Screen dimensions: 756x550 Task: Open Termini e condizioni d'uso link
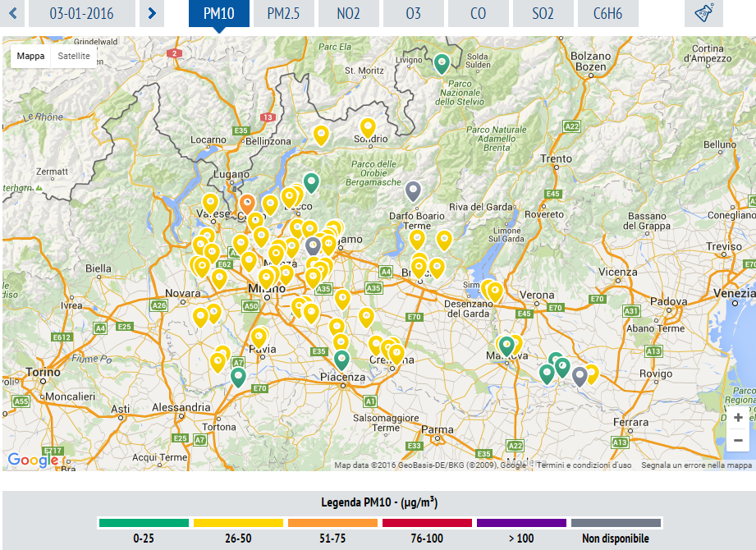click(584, 465)
